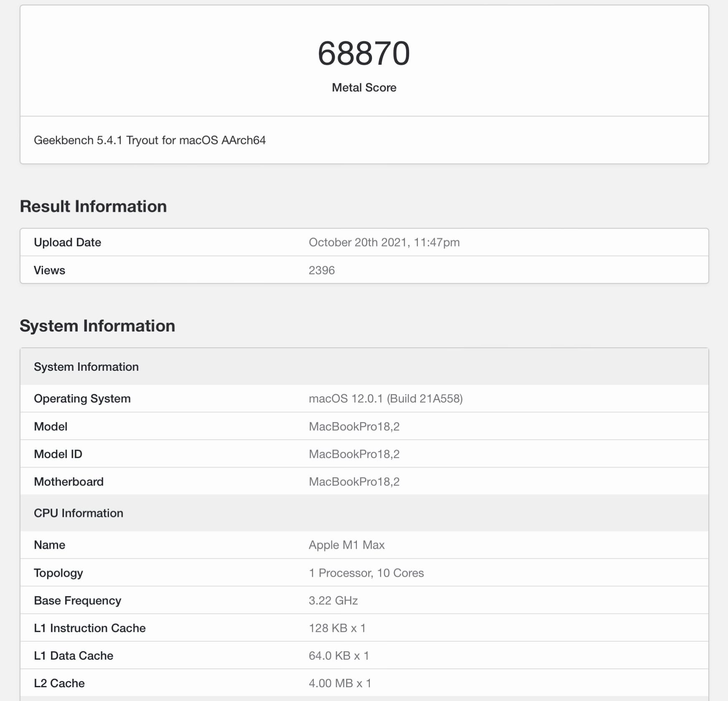Click the large 'System Information' page heading

(98, 326)
